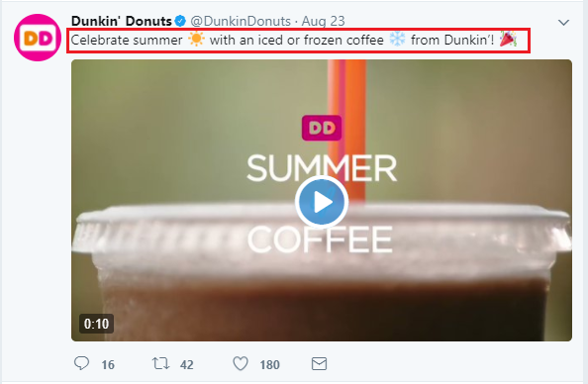Viewport: 588px width, 384px height.
Task: Click the 42 retweets count
Action: (x=187, y=365)
